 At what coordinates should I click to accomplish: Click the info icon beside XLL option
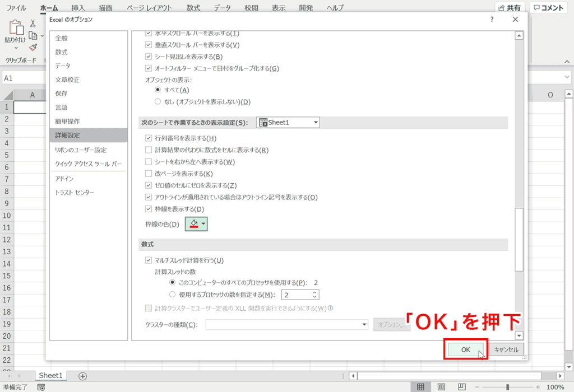(331, 308)
